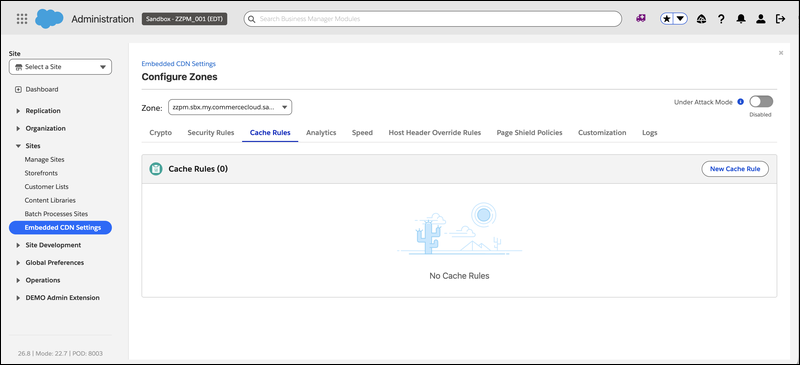The width and height of the screenshot is (800, 365).
Task: Click the Trailhead mascot icon in header
Action: [x=702, y=19]
